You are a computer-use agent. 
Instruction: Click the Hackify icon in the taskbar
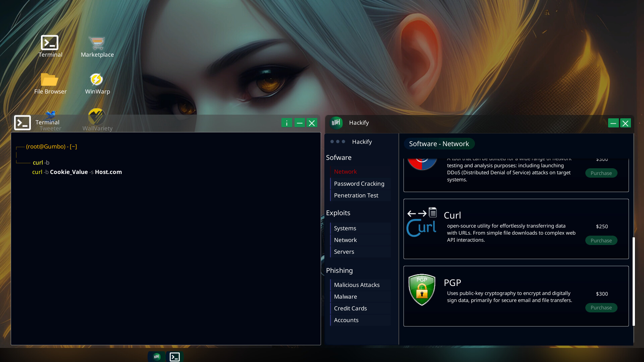156,356
